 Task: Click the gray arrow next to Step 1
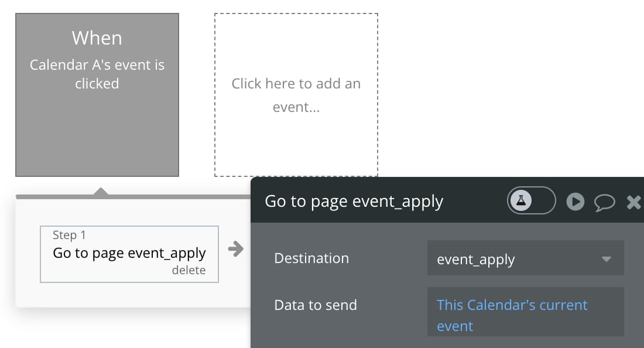236,248
